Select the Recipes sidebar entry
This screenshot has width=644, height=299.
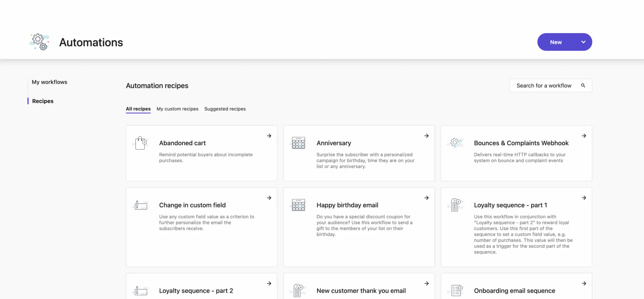coord(43,101)
